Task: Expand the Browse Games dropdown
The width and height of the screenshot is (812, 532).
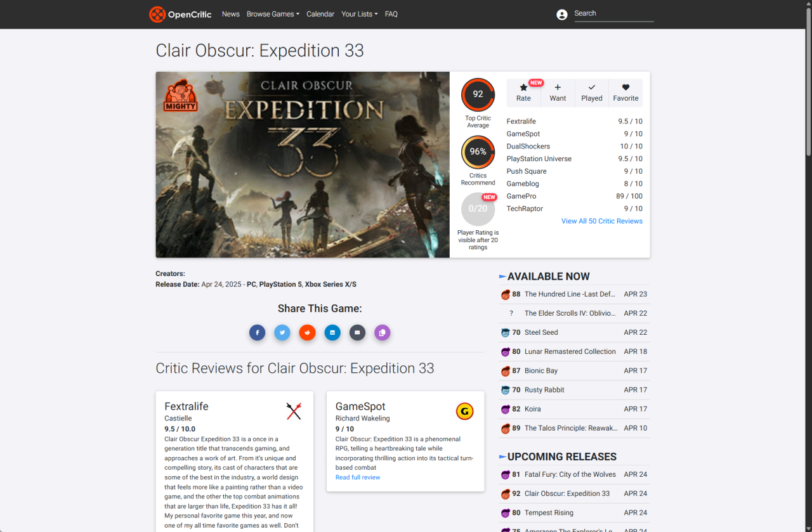Action: [x=273, y=14]
